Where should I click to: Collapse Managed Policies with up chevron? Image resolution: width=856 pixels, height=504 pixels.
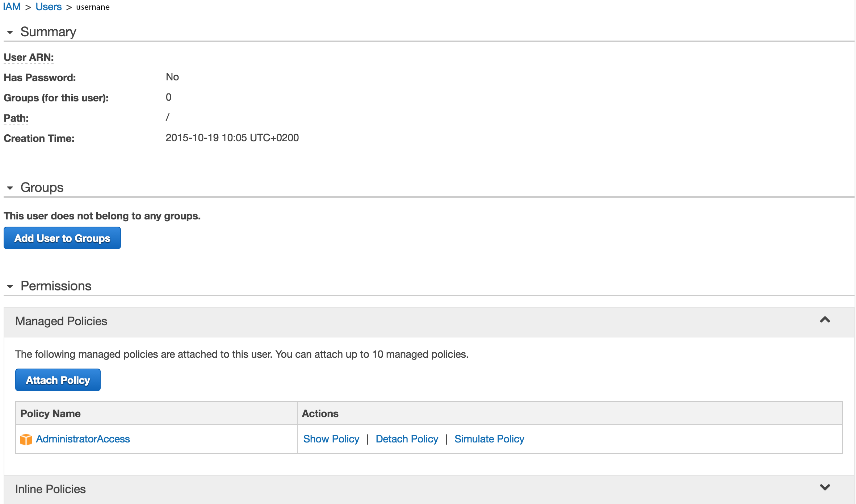point(825,320)
